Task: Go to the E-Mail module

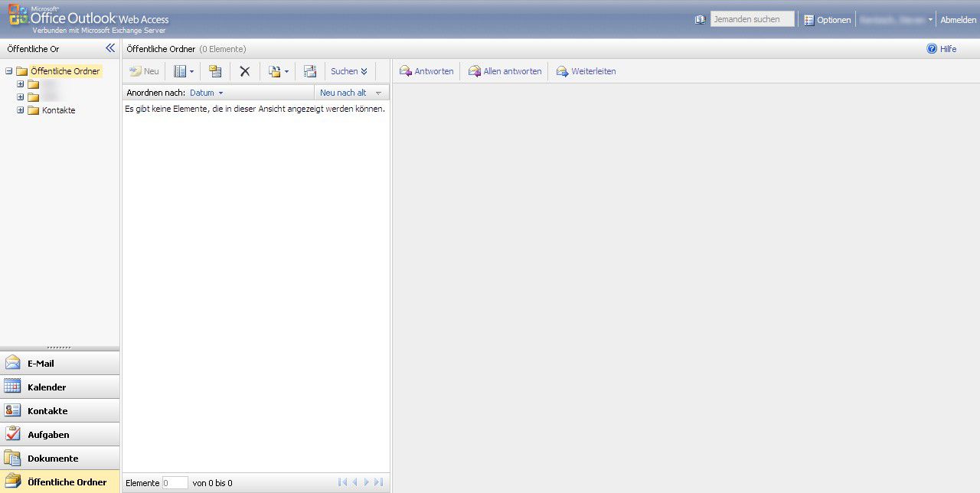Action: coord(41,364)
